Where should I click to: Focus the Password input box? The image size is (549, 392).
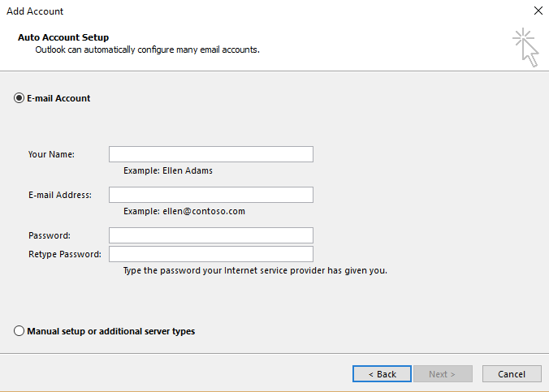tap(211, 235)
